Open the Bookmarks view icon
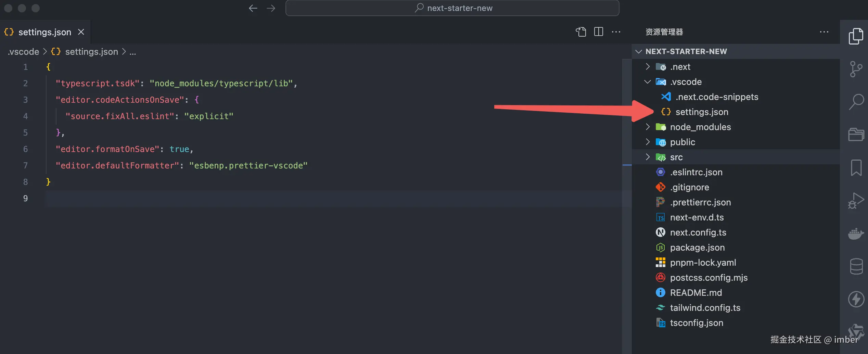Screen dimensions: 868x354 (856, 168)
